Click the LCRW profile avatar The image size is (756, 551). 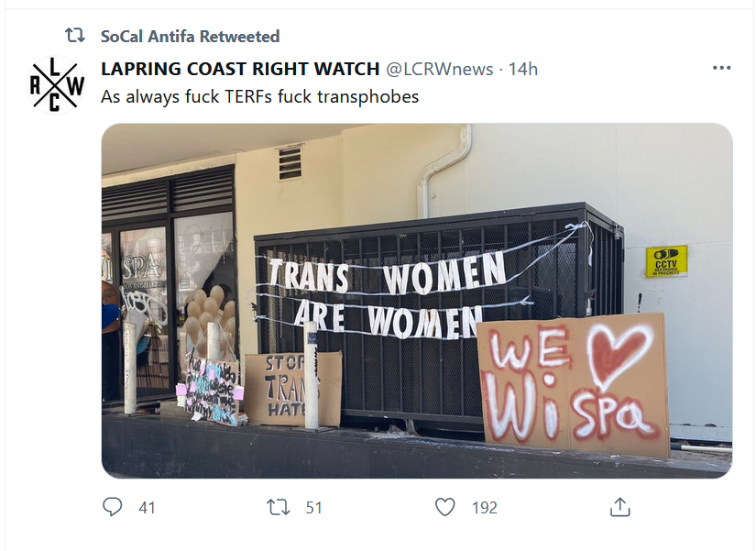coord(56,85)
